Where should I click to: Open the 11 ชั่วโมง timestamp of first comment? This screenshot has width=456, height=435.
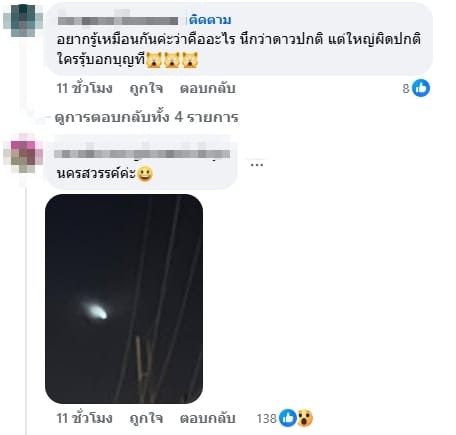[84, 88]
